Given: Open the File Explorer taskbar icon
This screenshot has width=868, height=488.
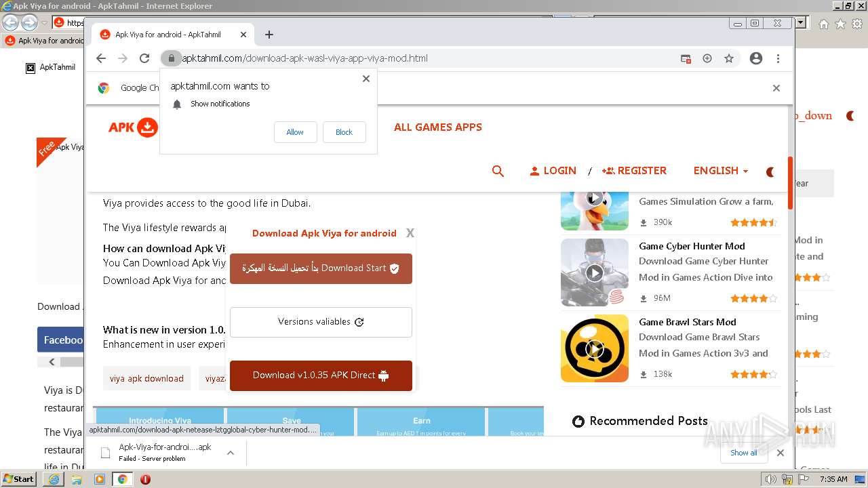Looking at the screenshot, I should click(x=77, y=479).
